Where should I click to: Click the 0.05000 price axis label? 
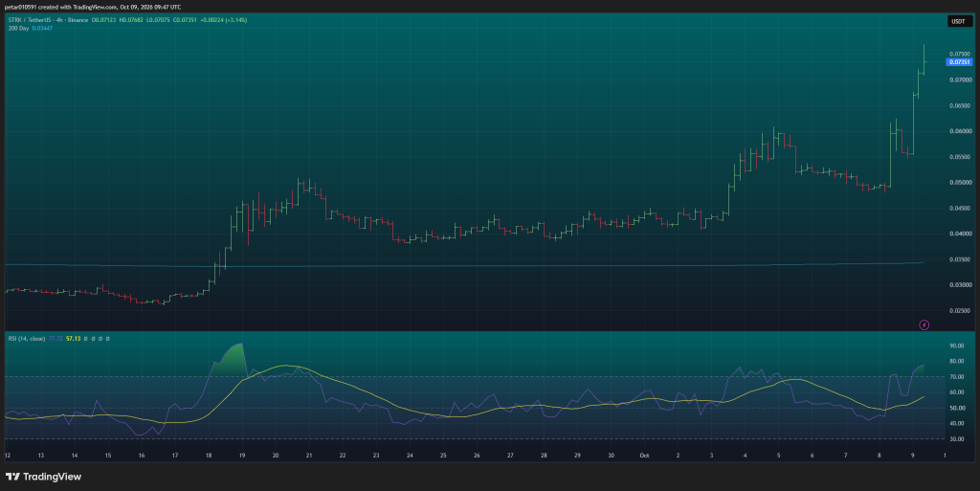click(960, 183)
